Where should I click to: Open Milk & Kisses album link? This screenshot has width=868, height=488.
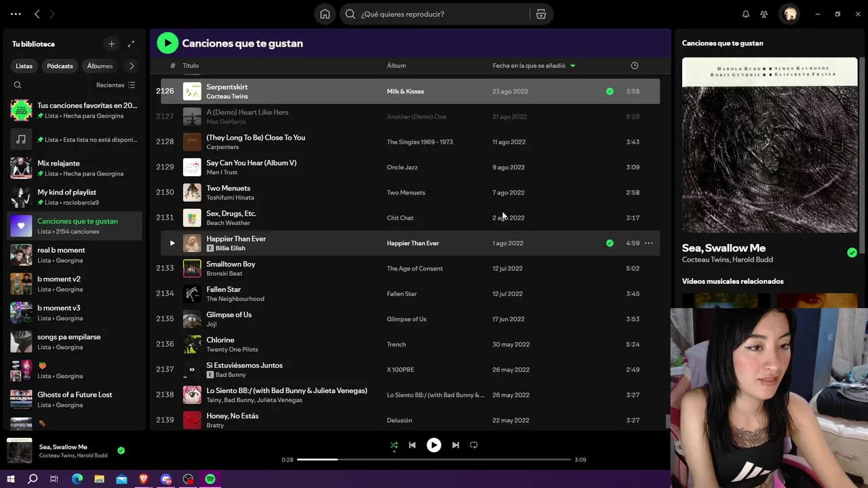click(406, 91)
